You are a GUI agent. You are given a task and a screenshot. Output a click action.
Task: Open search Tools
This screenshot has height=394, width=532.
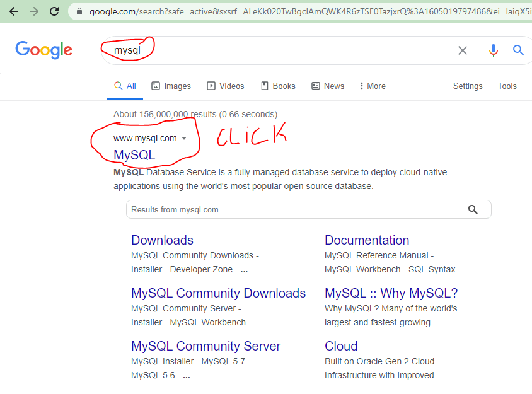(507, 86)
